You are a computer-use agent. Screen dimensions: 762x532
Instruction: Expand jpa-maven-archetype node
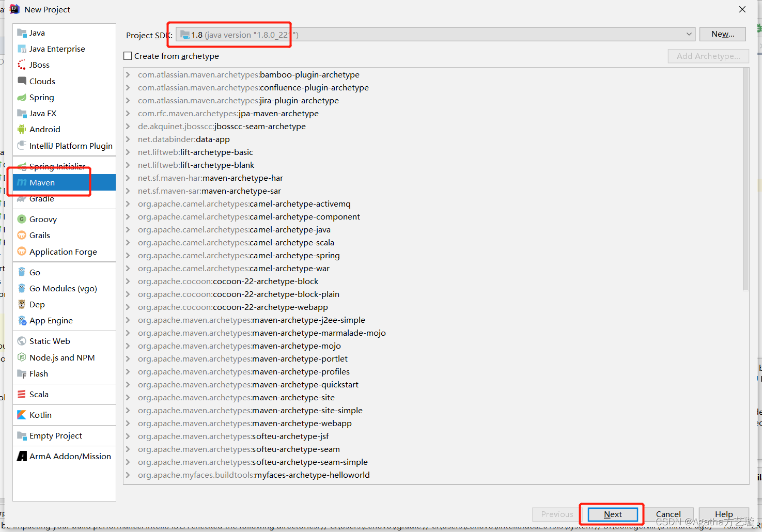point(128,114)
